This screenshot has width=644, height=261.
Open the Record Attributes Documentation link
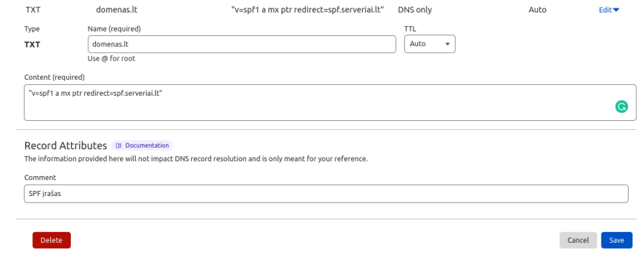[x=146, y=145]
